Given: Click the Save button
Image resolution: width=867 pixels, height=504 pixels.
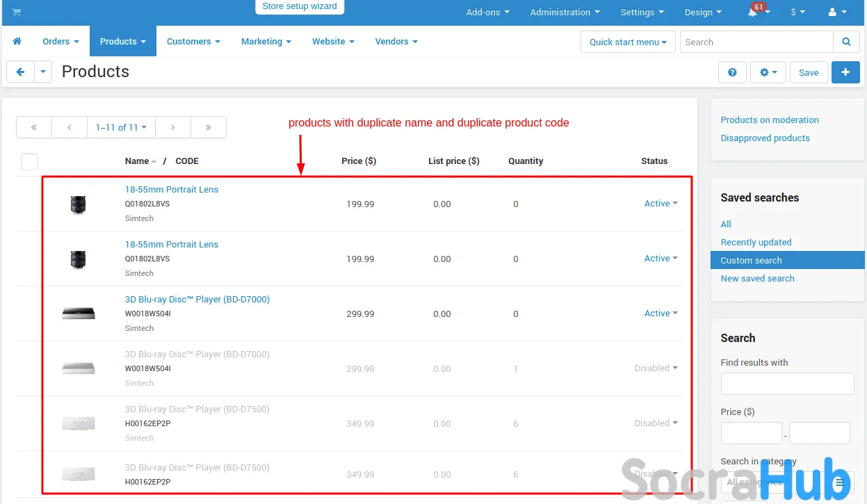Looking at the screenshot, I should (x=809, y=72).
